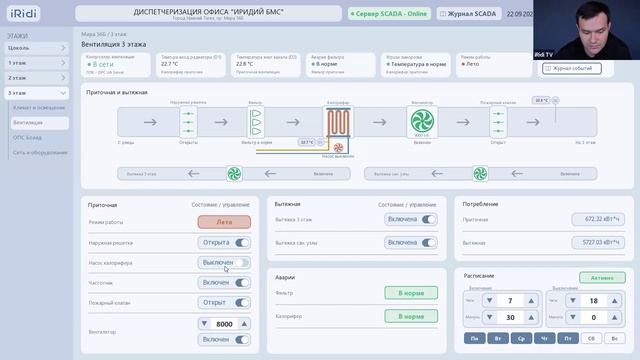Toggle Sunday (Вс) in schedule

pos(614,338)
